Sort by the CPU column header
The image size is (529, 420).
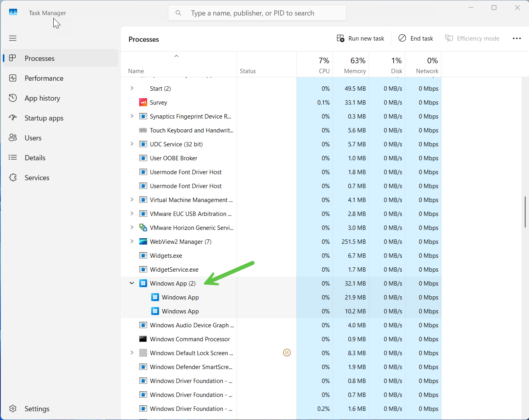[315, 65]
